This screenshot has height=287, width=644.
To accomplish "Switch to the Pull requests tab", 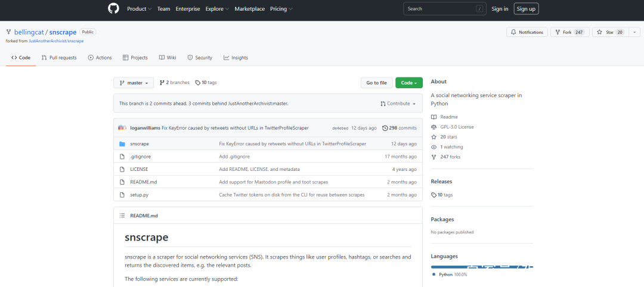I will coord(59,58).
